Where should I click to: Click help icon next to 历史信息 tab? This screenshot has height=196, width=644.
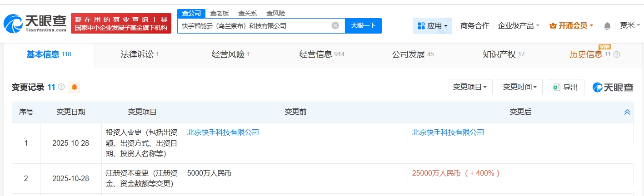click(x=617, y=55)
